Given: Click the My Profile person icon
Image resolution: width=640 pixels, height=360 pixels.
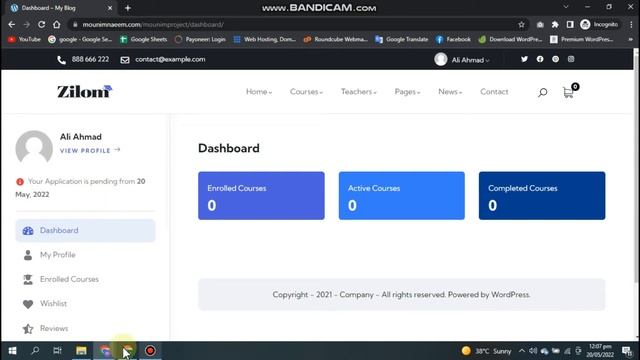Looking at the screenshot, I should (28, 255).
